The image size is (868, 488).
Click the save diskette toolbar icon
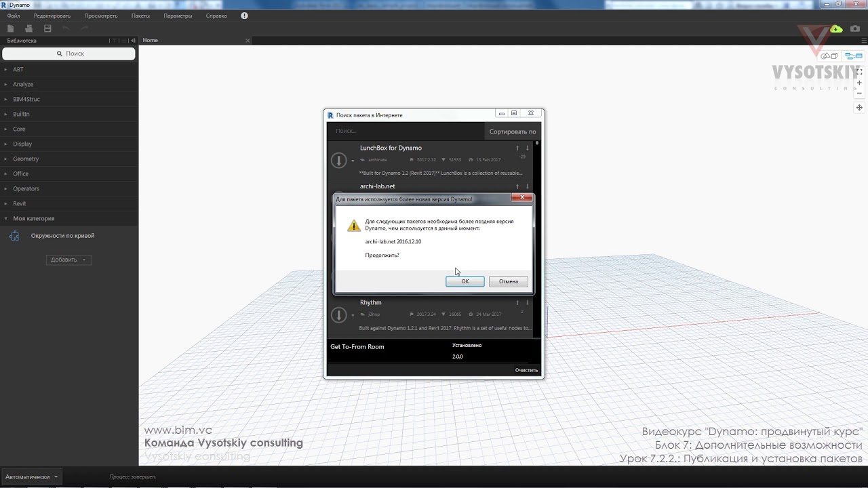47,28
